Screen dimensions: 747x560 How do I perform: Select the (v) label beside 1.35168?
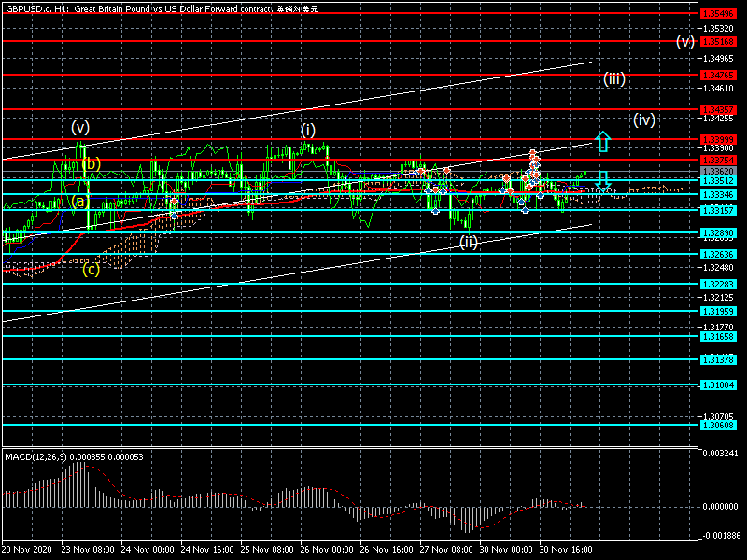(x=685, y=41)
